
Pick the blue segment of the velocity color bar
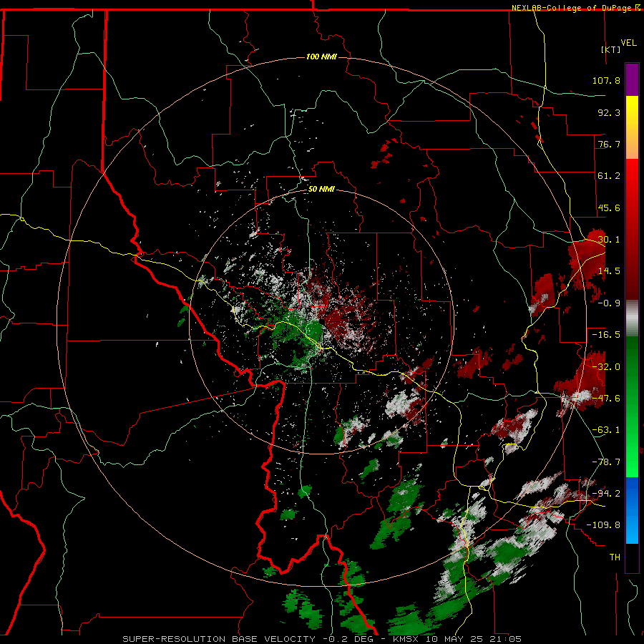[632, 510]
